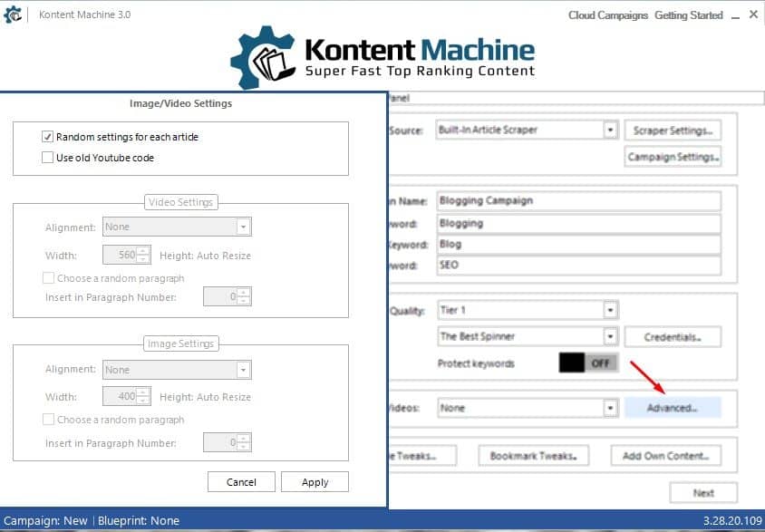The image size is (765, 532).
Task: Open the Image Settings Alignment dropdown
Action: point(243,370)
